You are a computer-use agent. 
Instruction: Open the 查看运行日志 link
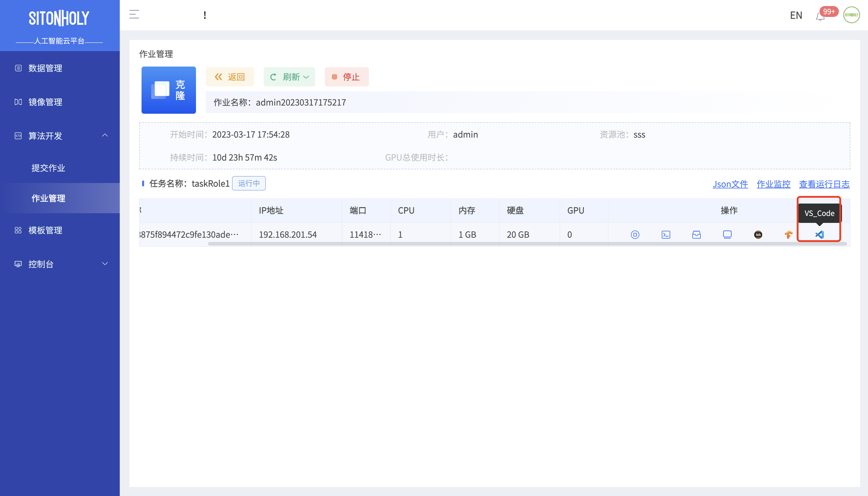pyautogui.click(x=824, y=184)
